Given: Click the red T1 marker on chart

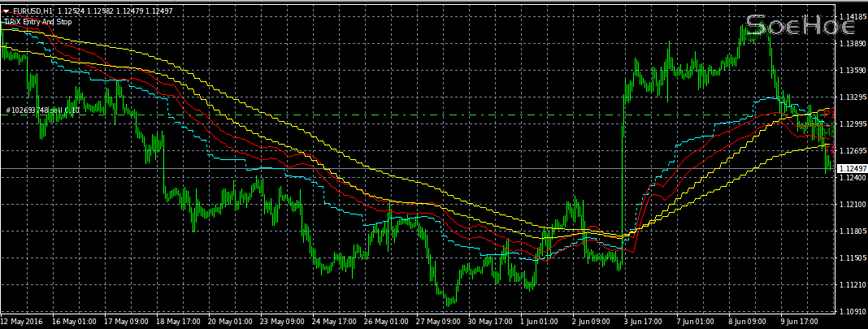Looking at the screenshot, I should pos(829,149).
